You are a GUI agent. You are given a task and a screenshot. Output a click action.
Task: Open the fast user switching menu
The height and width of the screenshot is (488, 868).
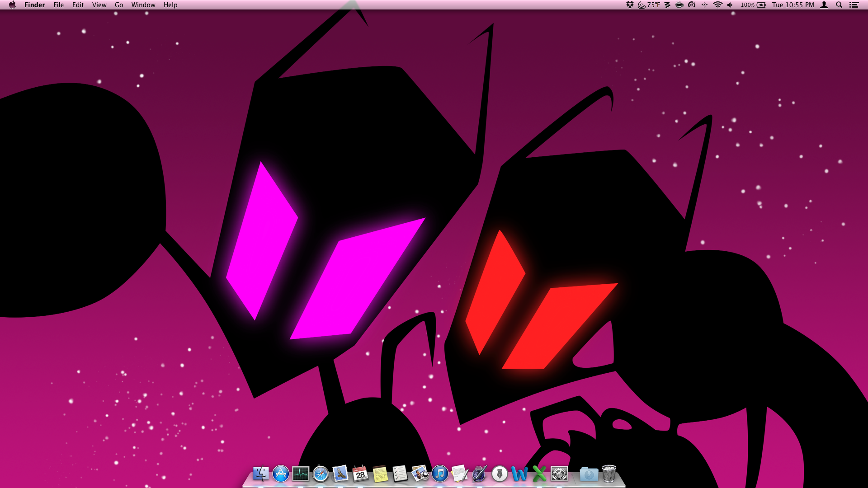click(x=824, y=5)
